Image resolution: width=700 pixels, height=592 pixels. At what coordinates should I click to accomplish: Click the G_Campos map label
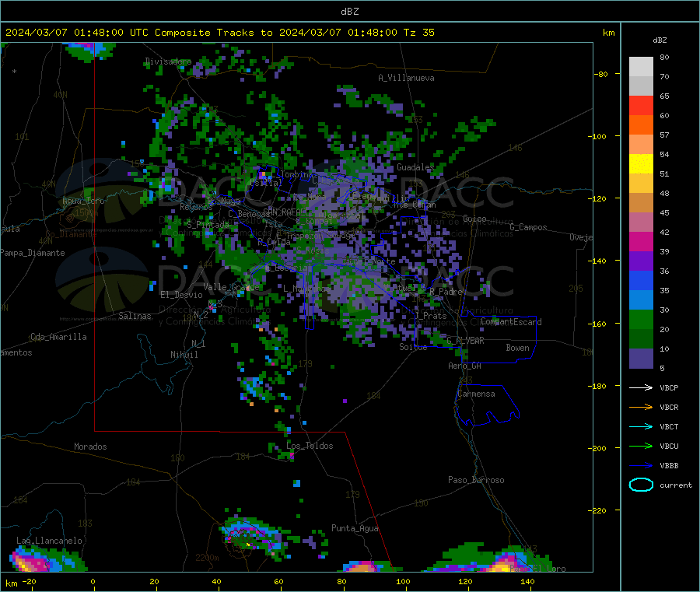click(528, 227)
